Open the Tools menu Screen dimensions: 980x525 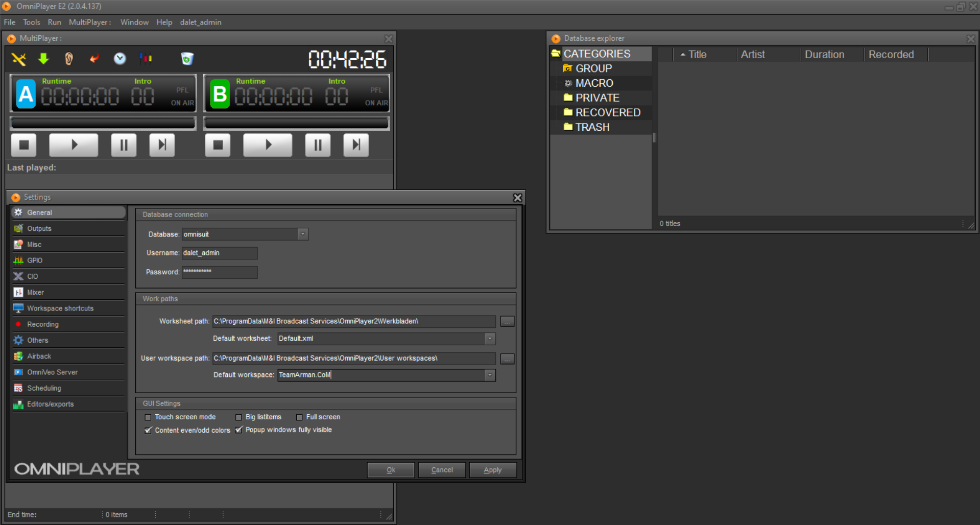pos(32,22)
